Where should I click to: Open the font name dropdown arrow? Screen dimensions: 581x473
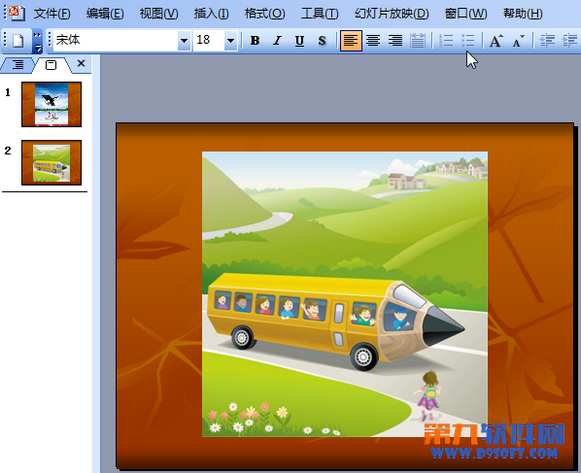pyautogui.click(x=184, y=40)
